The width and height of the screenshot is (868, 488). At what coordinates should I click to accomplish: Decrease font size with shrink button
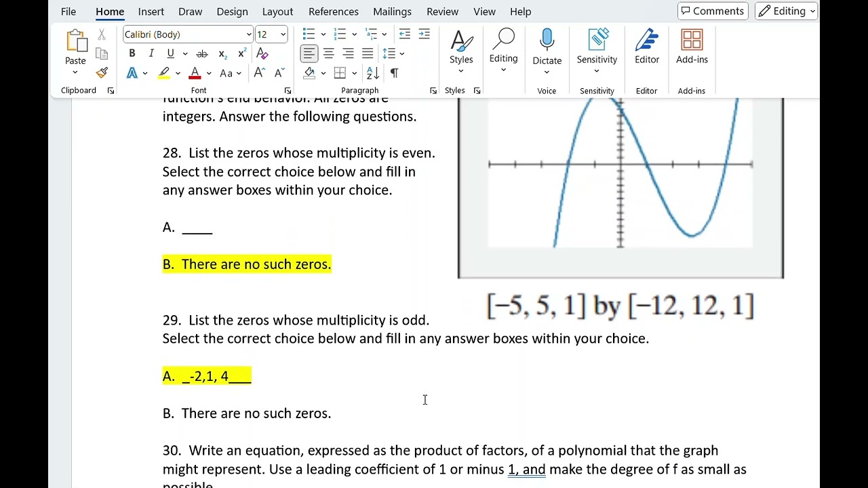click(279, 73)
